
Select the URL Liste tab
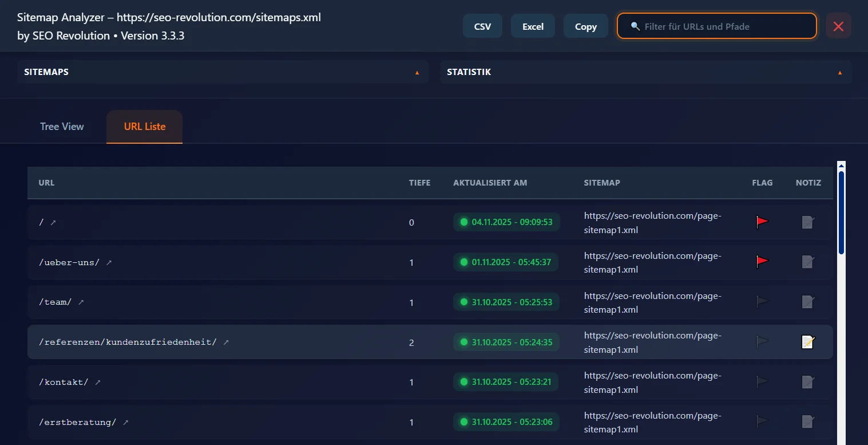(144, 127)
